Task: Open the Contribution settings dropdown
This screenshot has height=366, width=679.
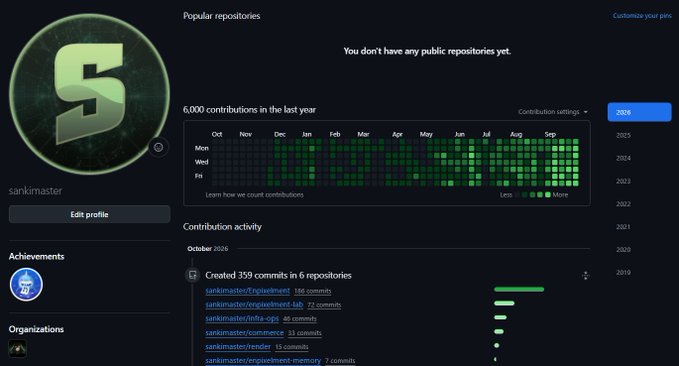Action: tap(553, 112)
